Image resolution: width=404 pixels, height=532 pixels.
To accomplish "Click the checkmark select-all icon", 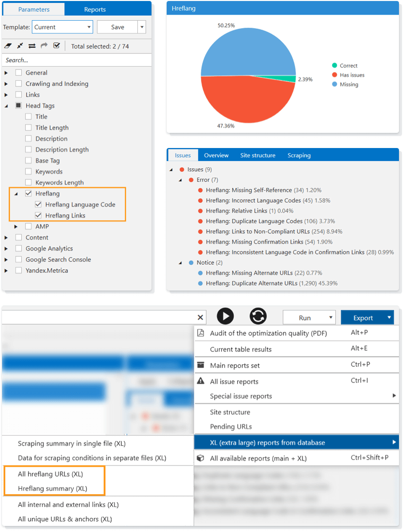I will [x=57, y=46].
